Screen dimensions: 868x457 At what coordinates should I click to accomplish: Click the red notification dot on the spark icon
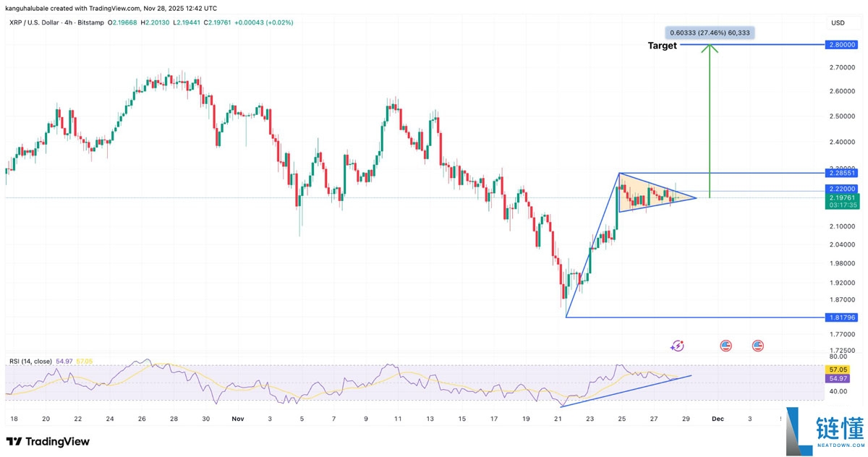683,341
